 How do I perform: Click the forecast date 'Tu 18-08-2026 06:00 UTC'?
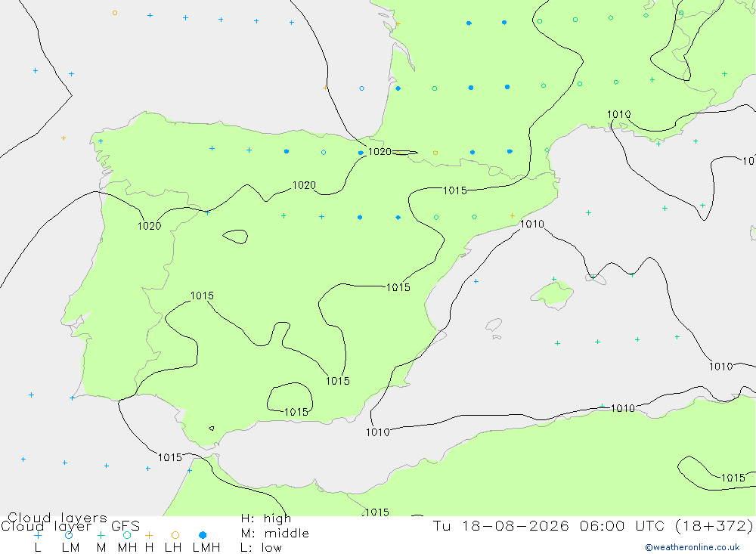click(551, 525)
